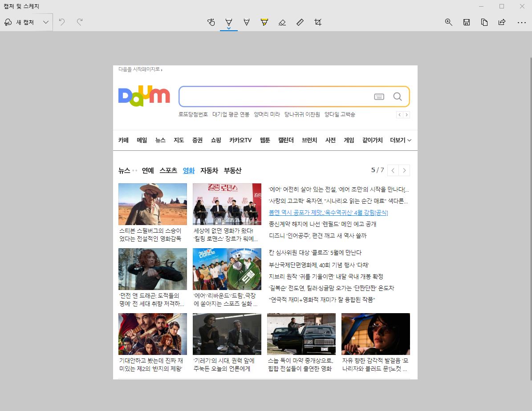The width and height of the screenshot is (532, 411).
Task: Minimize the 캡처 및 스케치 window
Action: tap(481, 6)
